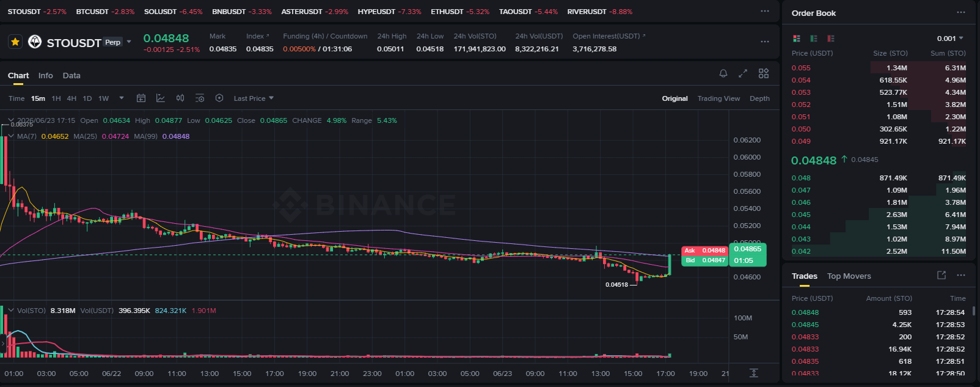Select the 1W interval
Screen dimensions: 980x387
pos(103,98)
